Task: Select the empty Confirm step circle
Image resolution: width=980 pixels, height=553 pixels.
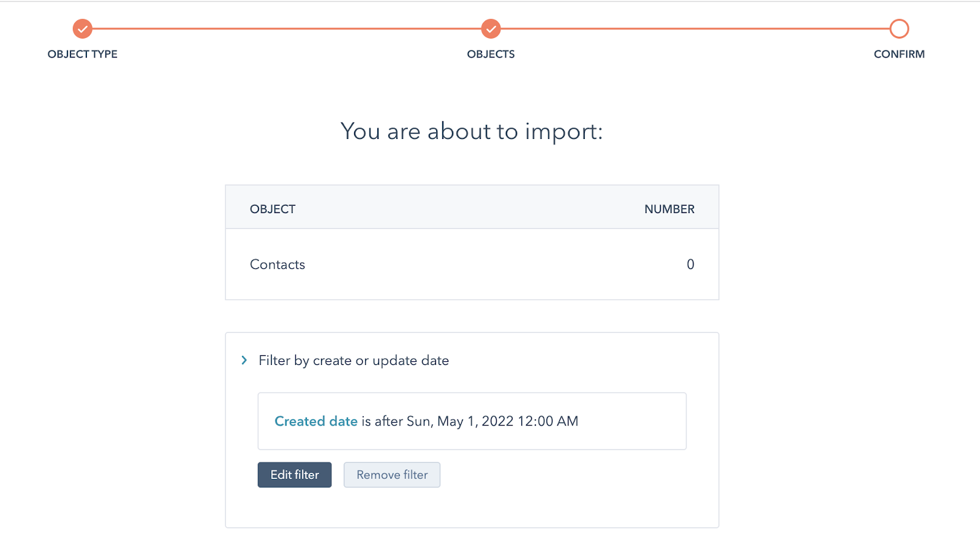Action: 899,29
